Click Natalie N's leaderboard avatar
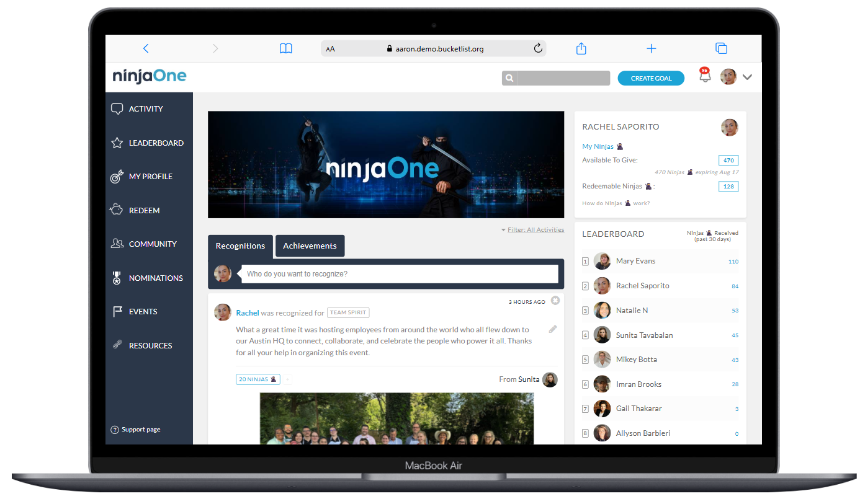 click(x=602, y=311)
